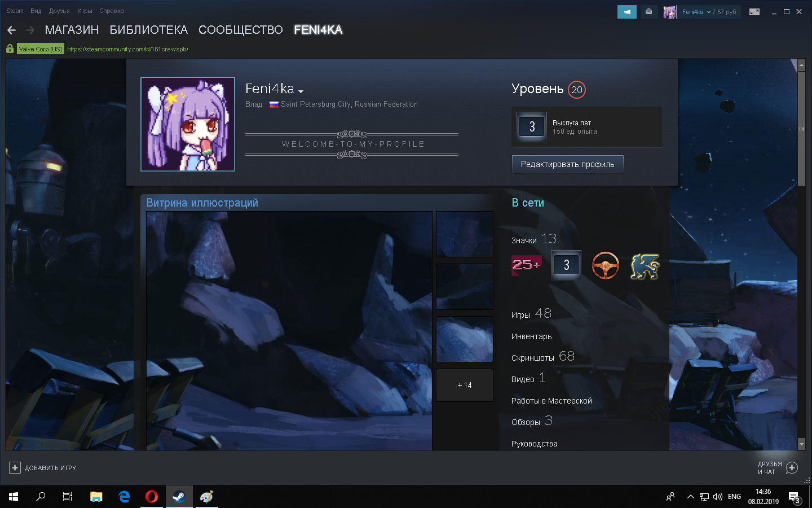Image resolution: width=812 pixels, height=508 pixels.
Task: Open the Windows notification center
Action: [x=795, y=497]
